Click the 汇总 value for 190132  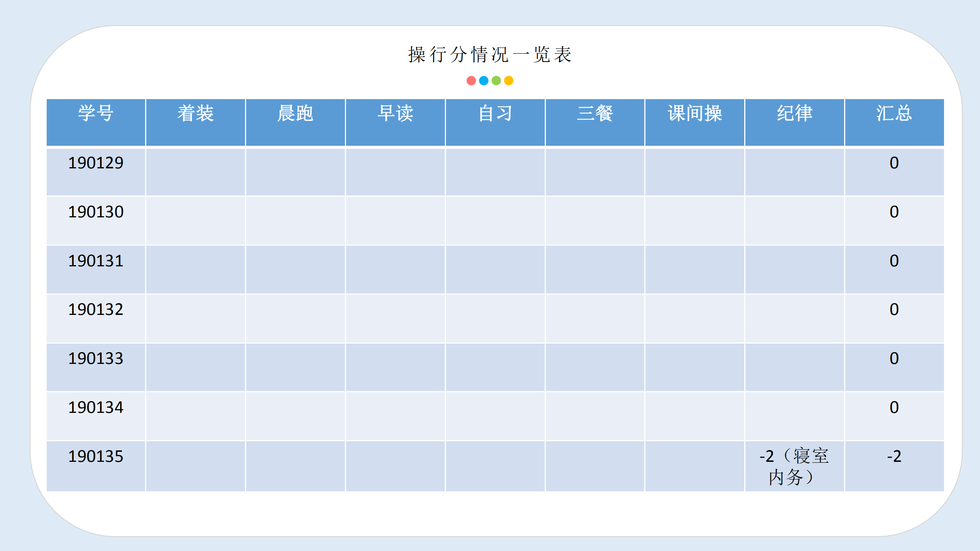[x=894, y=310]
